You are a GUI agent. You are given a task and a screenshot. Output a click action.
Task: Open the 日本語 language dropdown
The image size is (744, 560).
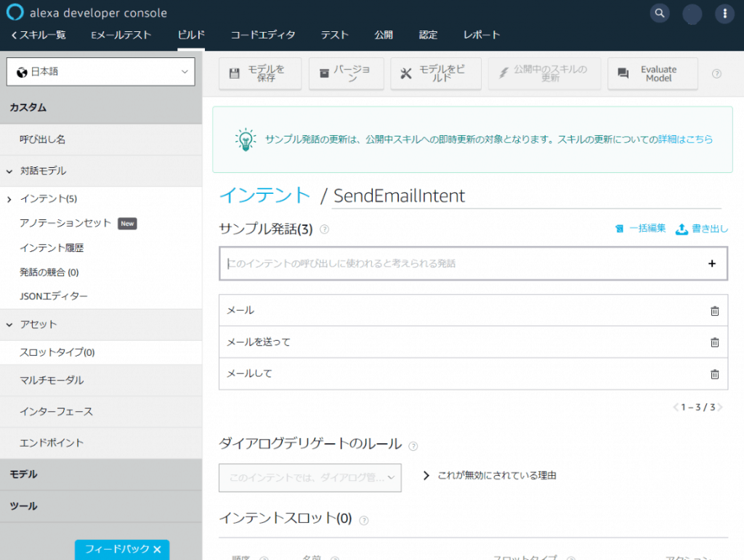(x=100, y=72)
